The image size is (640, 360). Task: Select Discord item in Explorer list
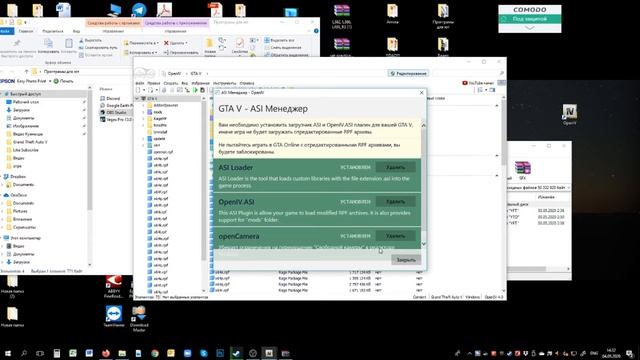click(110, 98)
